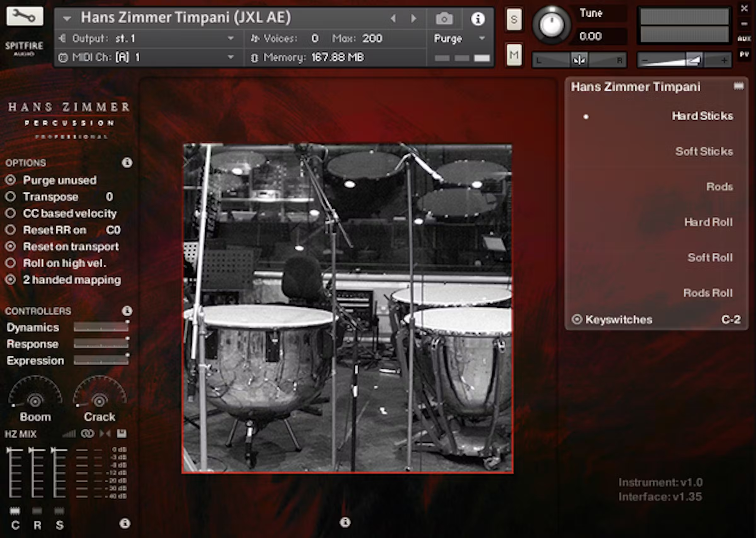This screenshot has width=756, height=538.
Task: Disable 2 handed mapping option
Action: (11, 280)
